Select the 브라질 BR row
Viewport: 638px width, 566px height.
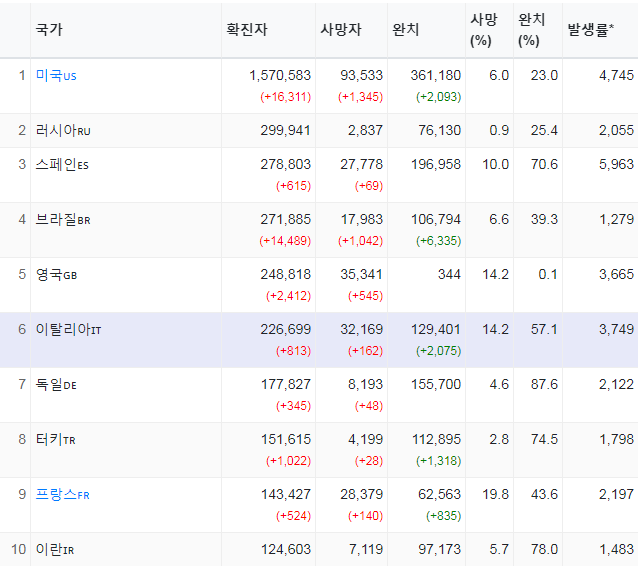point(319,230)
